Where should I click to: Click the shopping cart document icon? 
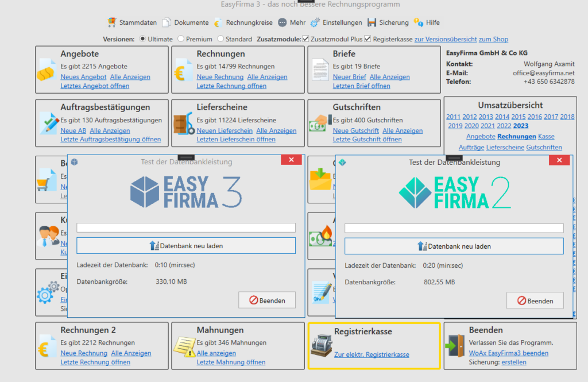(46, 180)
